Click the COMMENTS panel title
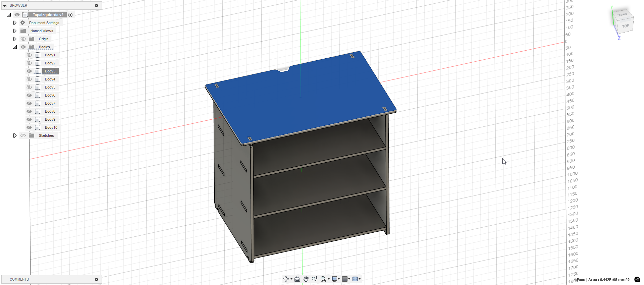Viewport: 644px width, 285px height. pyautogui.click(x=19, y=279)
